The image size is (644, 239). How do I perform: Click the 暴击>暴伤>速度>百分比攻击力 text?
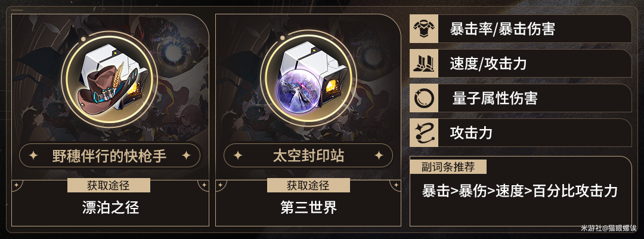(x=520, y=191)
